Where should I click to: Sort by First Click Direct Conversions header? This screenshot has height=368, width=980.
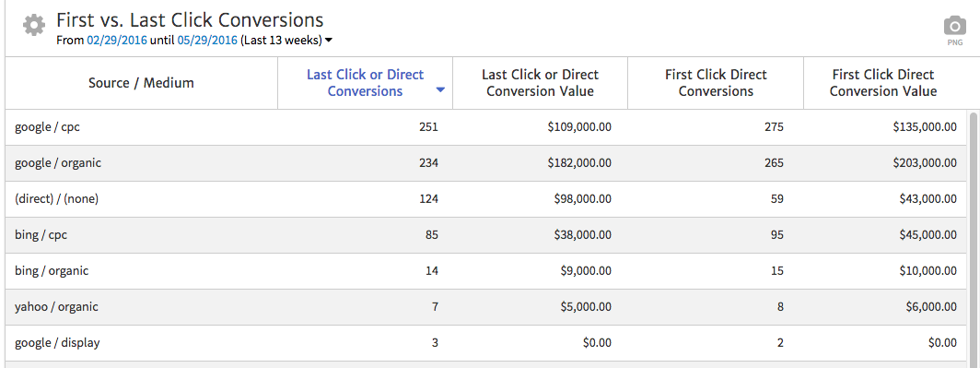[x=716, y=83]
